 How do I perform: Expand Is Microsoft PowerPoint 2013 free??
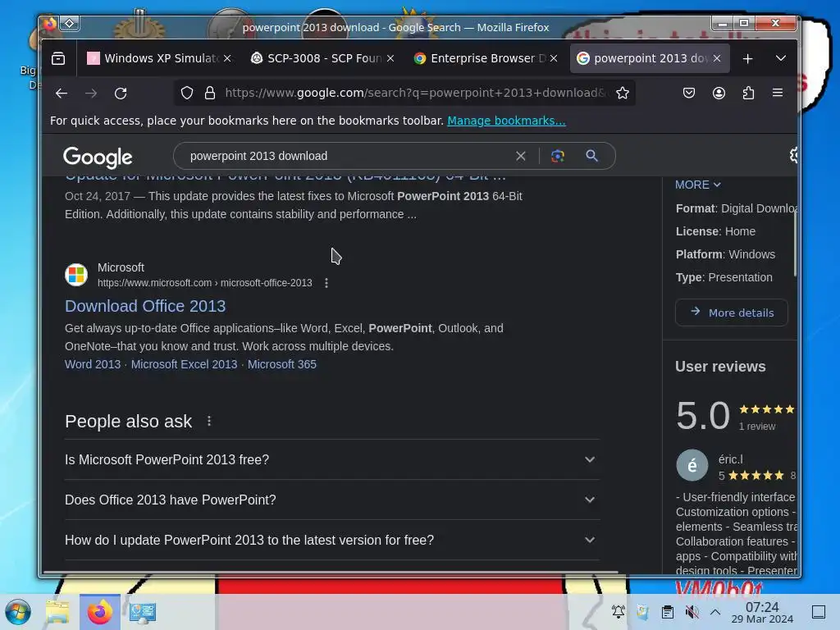pos(331,459)
